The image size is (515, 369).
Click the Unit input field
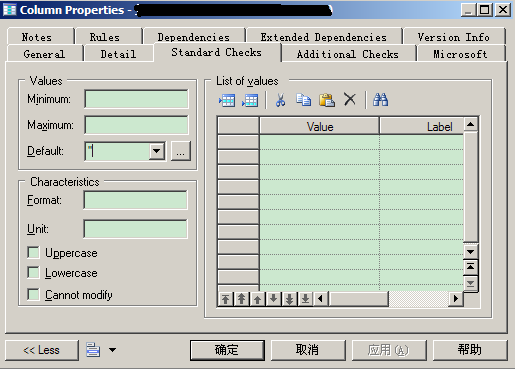(x=135, y=229)
